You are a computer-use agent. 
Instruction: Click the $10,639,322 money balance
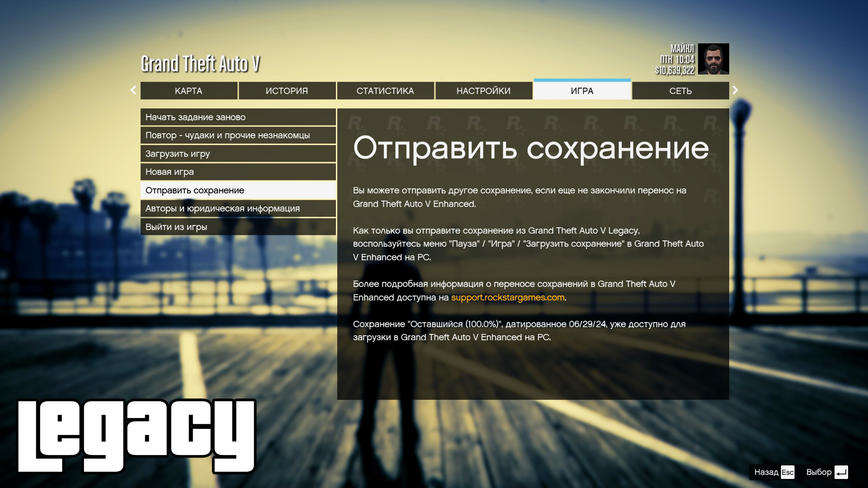point(675,70)
